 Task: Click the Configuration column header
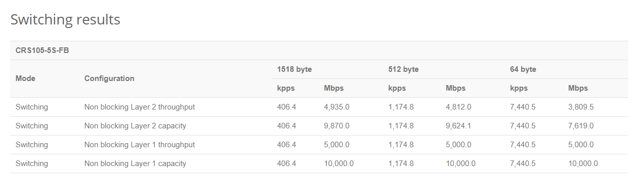[109, 78]
